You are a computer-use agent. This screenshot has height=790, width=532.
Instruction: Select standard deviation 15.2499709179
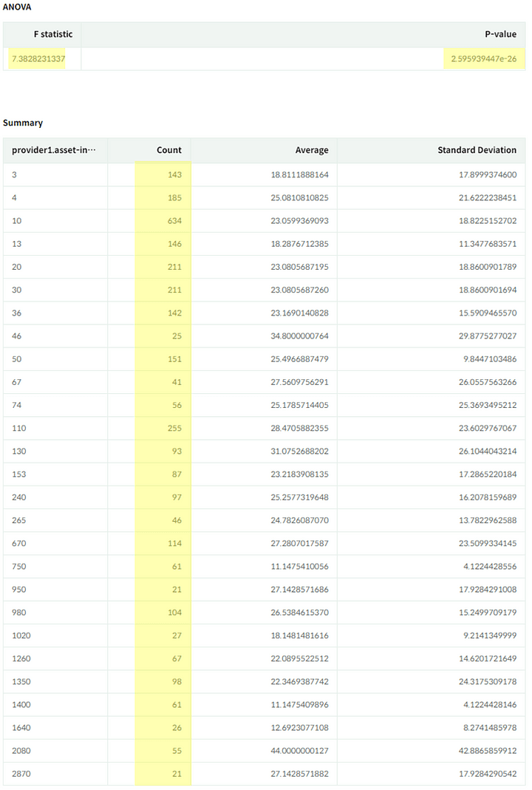click(x=487, y=613)
